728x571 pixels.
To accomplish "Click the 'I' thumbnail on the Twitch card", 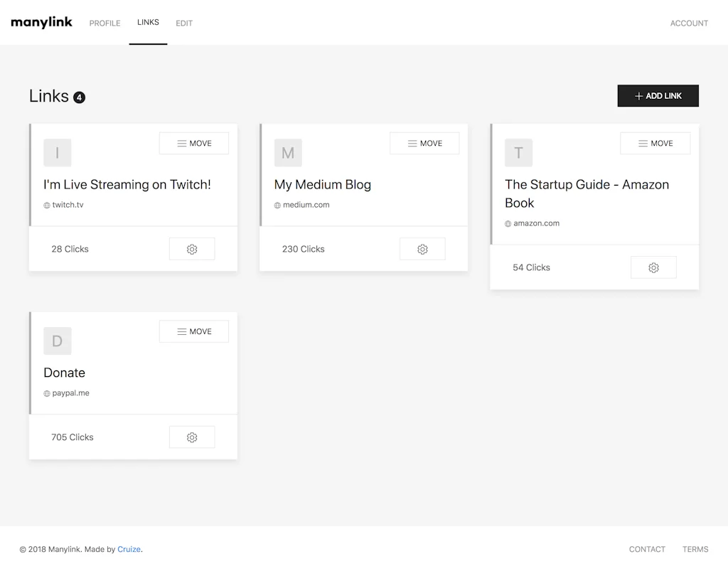I will point(58,153).
